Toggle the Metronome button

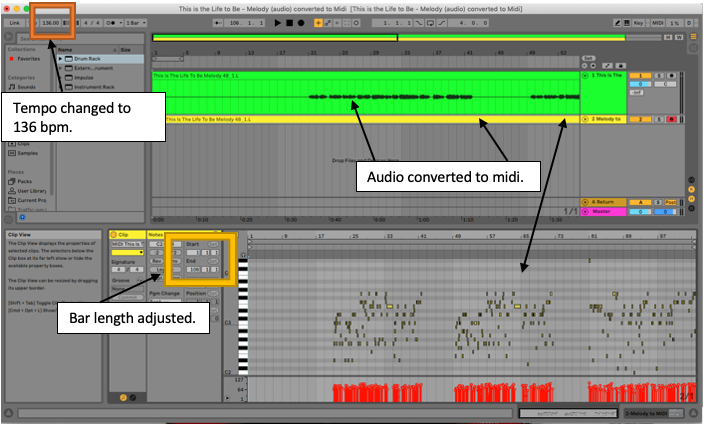[112, 23]
